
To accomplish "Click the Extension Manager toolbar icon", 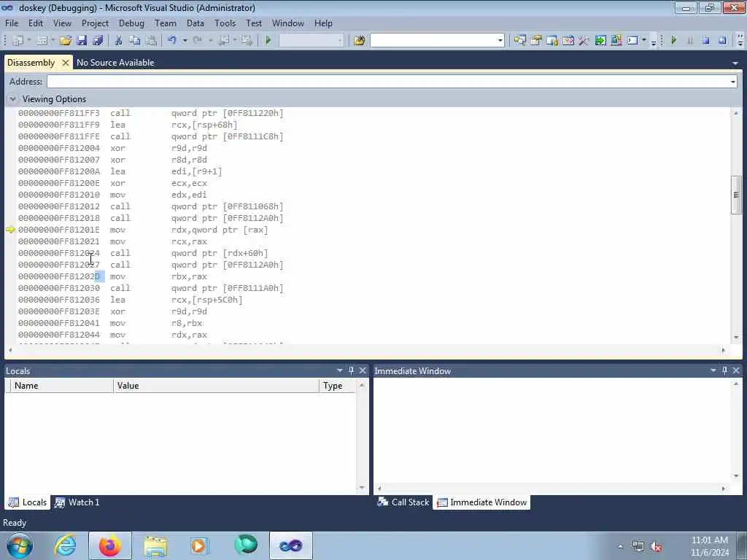I will coord(616,41).
